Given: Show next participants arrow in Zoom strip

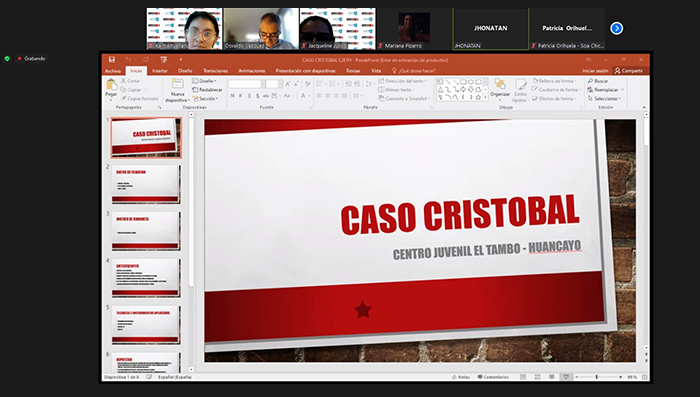Looking at the screenshot, I should tap(617, 28).
